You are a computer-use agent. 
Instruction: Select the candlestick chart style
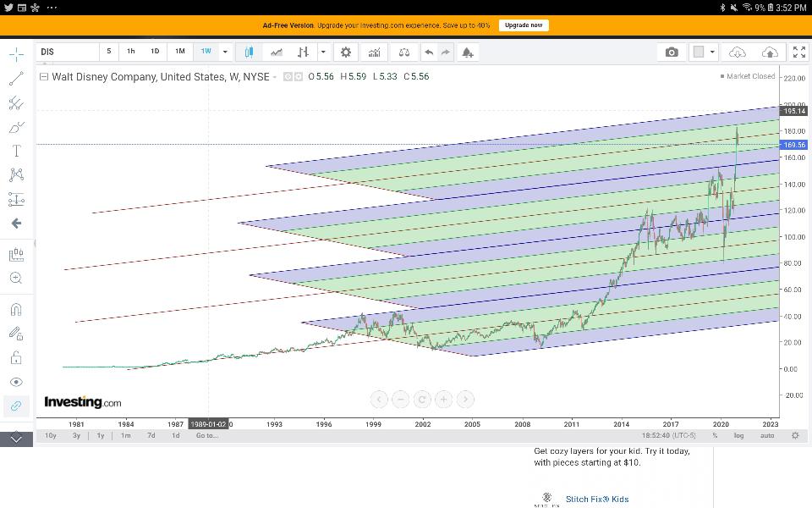[x=249, y=52]
